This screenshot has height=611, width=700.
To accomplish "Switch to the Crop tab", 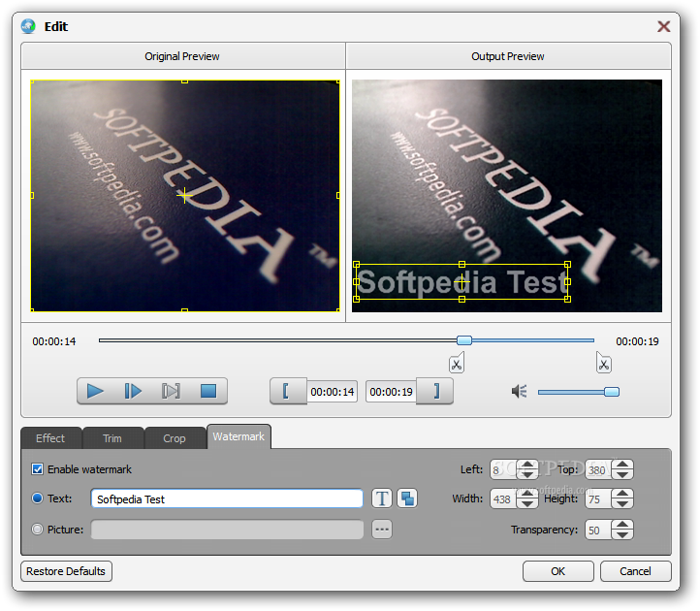I will (175, 438).
